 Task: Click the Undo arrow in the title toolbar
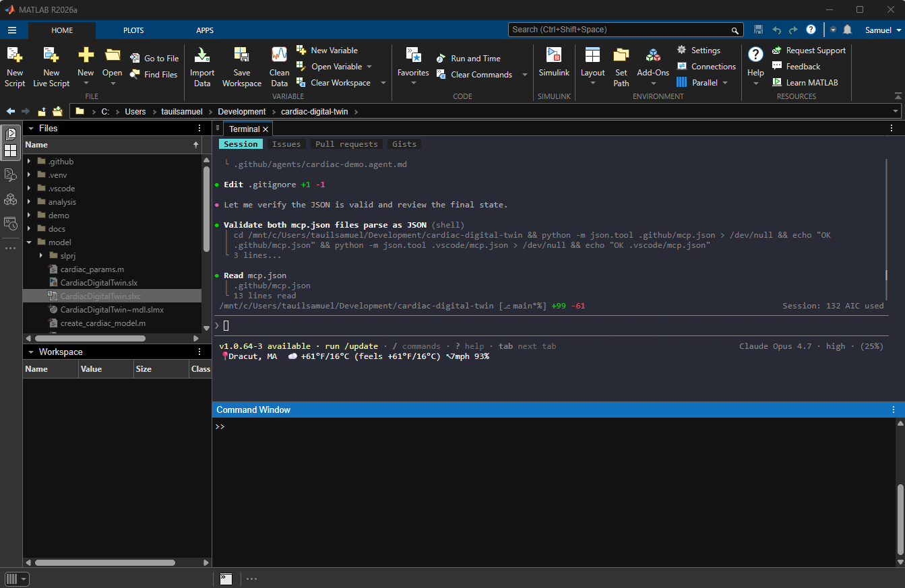click(776, 30)
